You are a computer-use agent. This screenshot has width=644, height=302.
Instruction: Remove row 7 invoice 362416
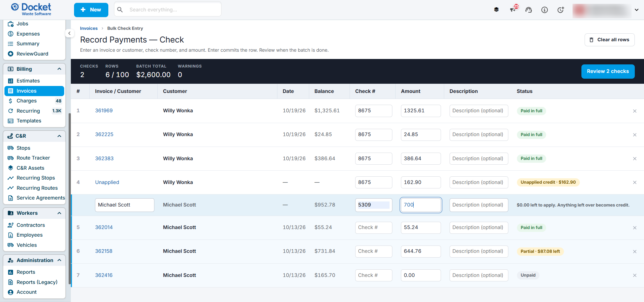635,275
